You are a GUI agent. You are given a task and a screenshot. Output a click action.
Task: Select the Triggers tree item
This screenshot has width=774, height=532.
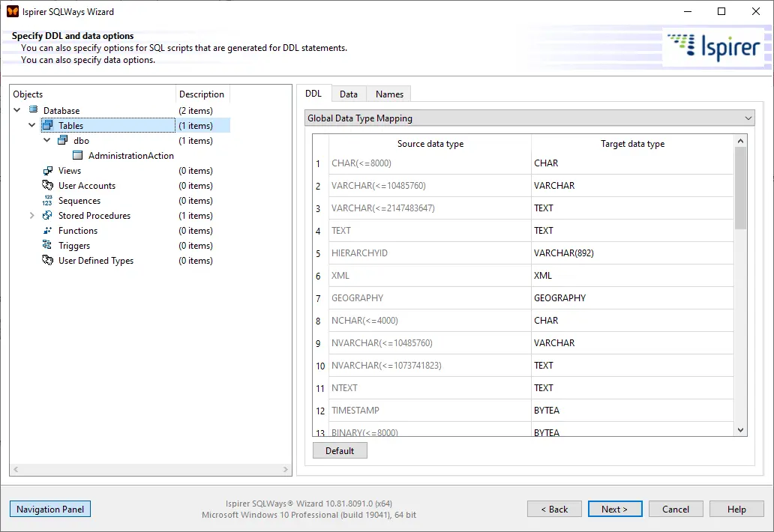point(74,246)
